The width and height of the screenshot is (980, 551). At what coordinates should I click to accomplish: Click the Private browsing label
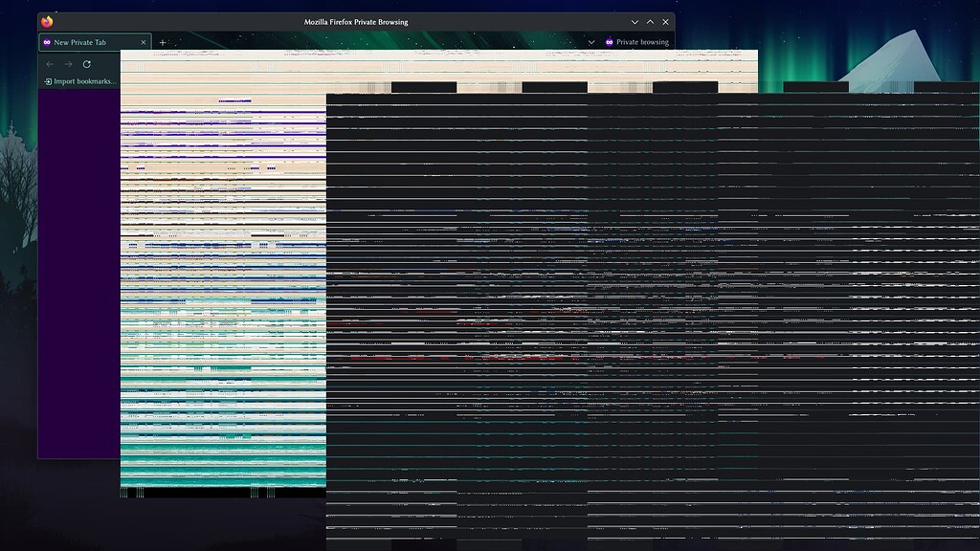point(642,42)
